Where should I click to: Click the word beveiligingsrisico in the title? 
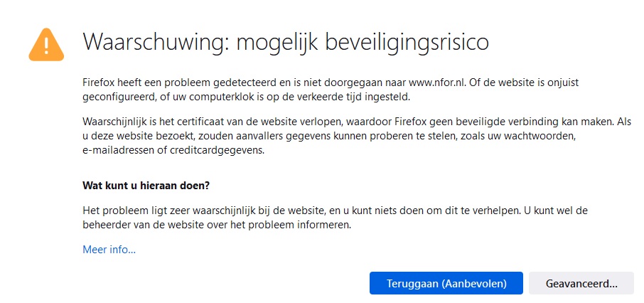coord(407,42)
